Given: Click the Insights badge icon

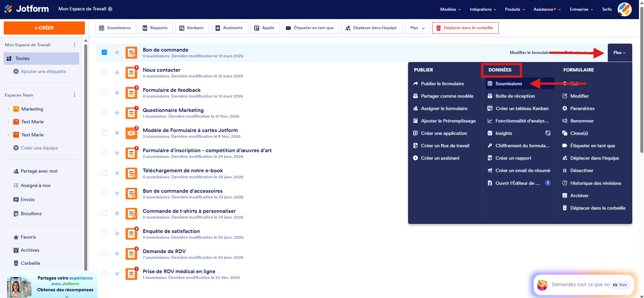Looking at the screenshot, I should pos(548,133).
